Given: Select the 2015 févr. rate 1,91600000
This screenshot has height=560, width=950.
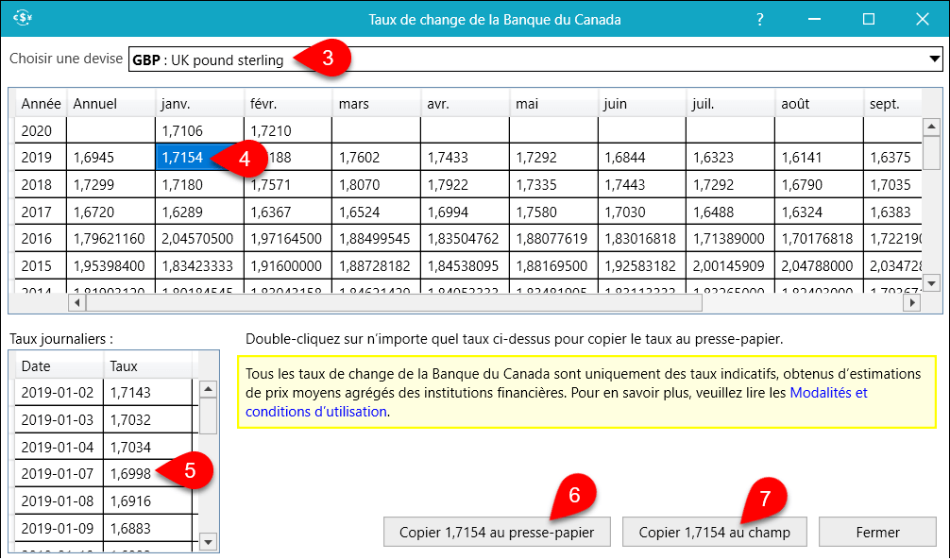Looking at the screenshot, I should (x=288, y=266).
